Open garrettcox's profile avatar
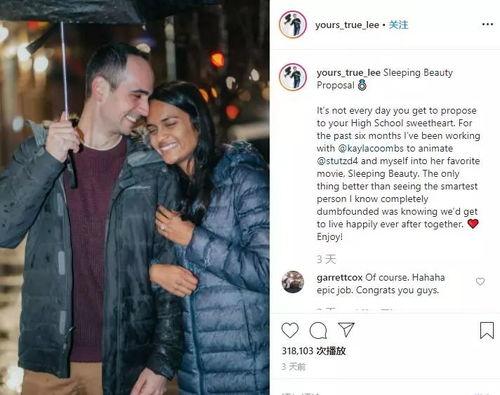 click(293, 282)
